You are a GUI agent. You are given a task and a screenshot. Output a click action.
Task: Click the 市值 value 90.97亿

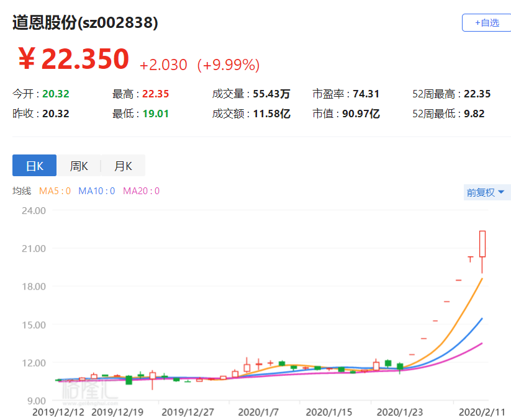point(361,114)
